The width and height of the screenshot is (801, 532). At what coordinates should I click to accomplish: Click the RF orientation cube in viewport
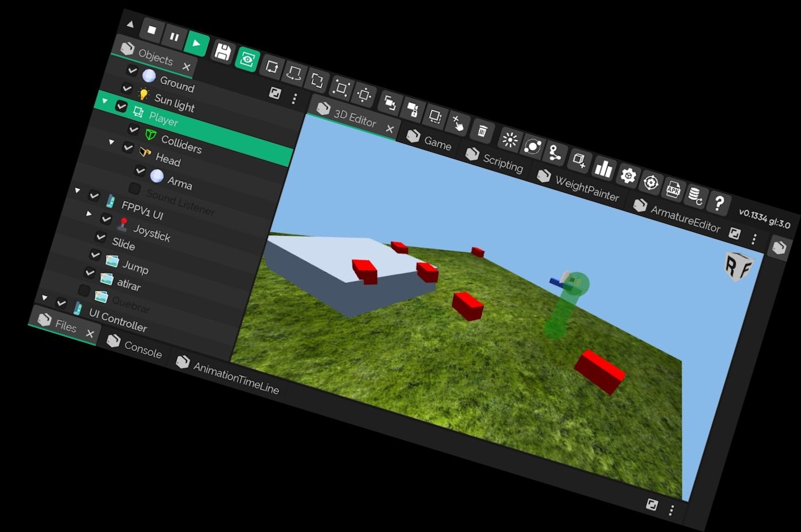point(738,266)
